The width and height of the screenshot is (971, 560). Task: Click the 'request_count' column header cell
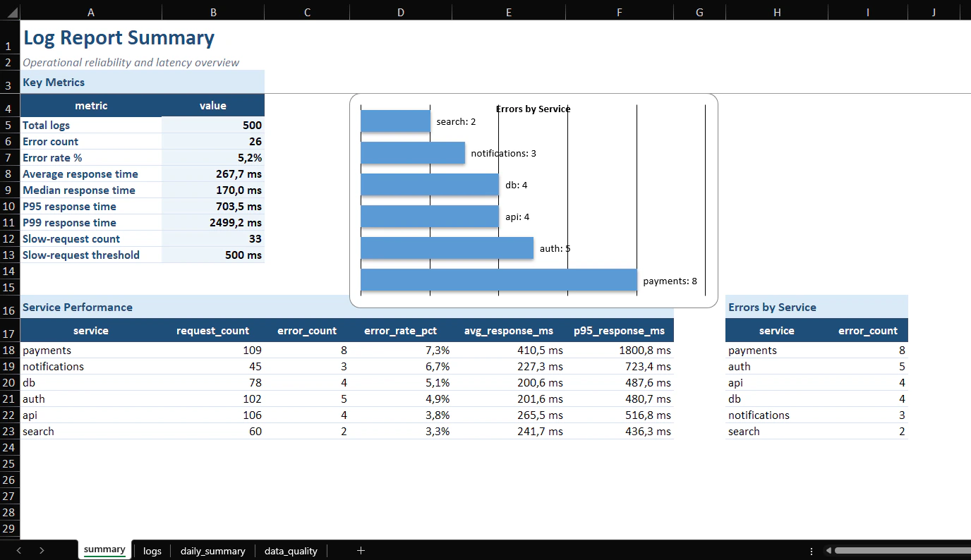pos(213,331)
